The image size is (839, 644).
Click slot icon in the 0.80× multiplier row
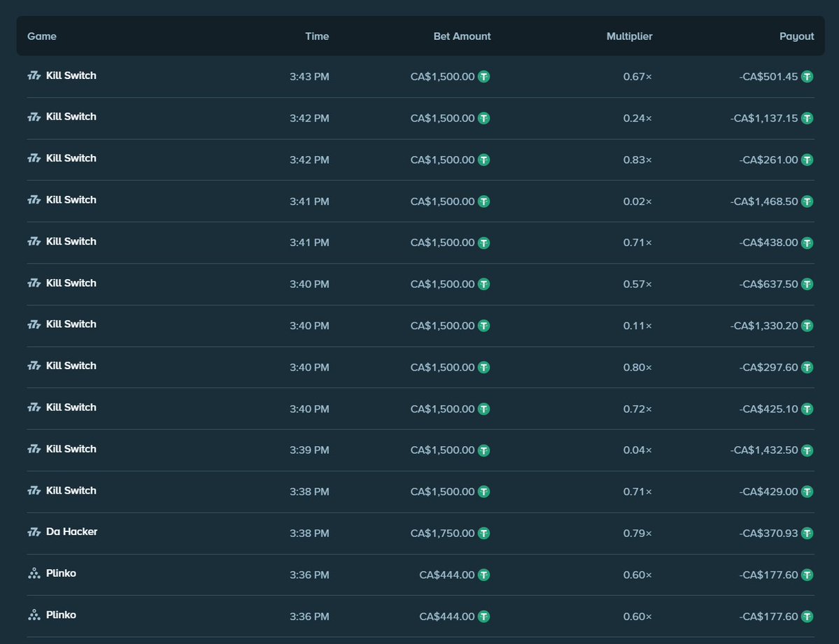point(34,366)
